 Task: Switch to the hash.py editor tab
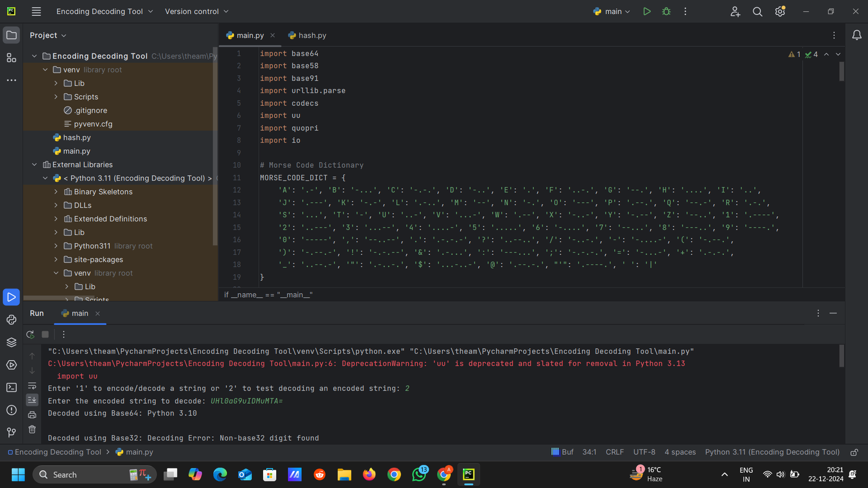pyautogui.click(x=307, y=35)
